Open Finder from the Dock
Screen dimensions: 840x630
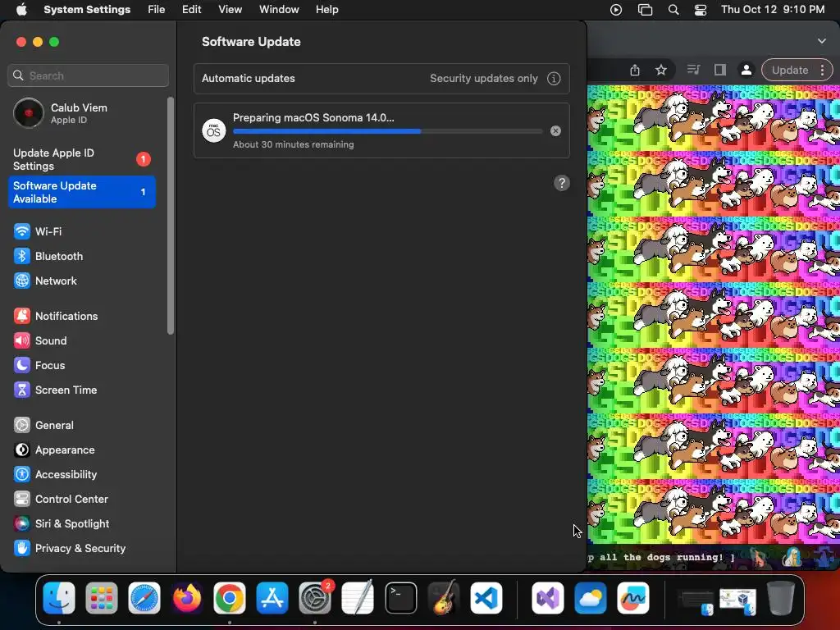59,598
